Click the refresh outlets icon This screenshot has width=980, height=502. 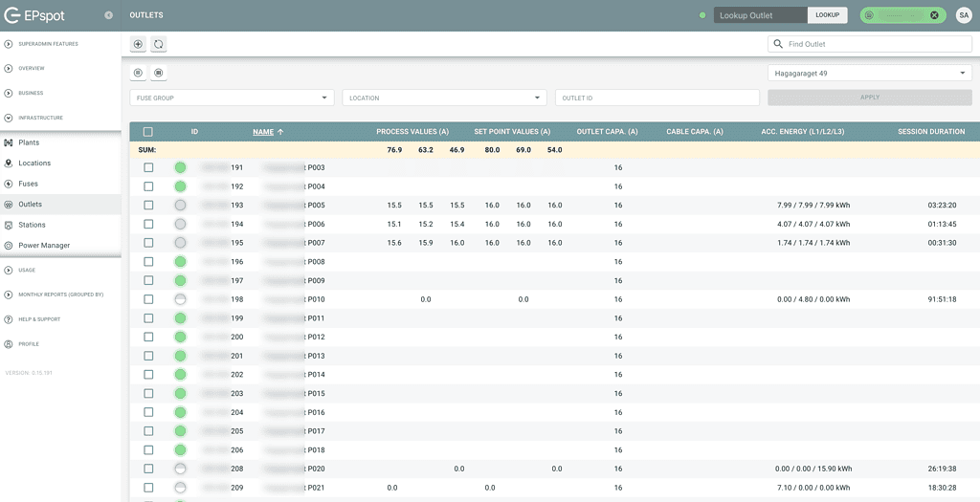[x=159, y=44]
